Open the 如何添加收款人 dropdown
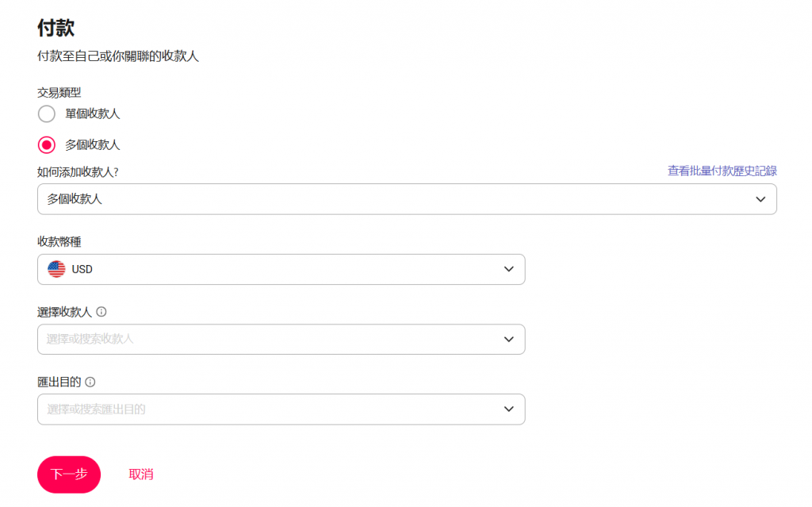 click(407, 199)
